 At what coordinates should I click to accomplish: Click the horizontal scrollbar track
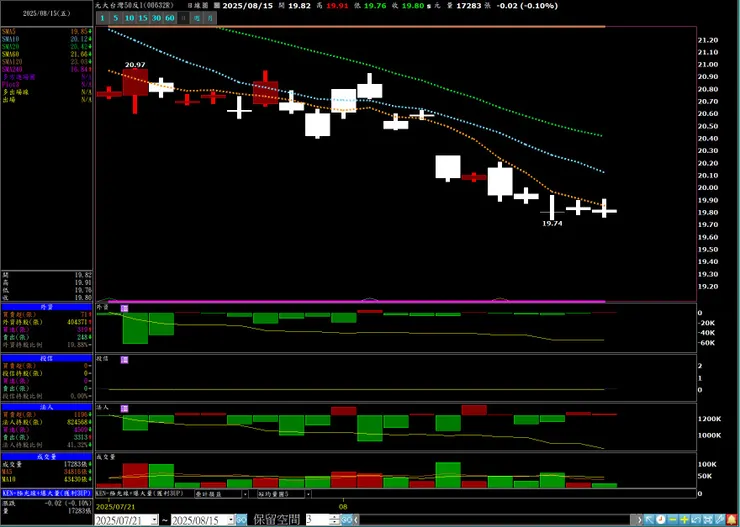point(496,520)
